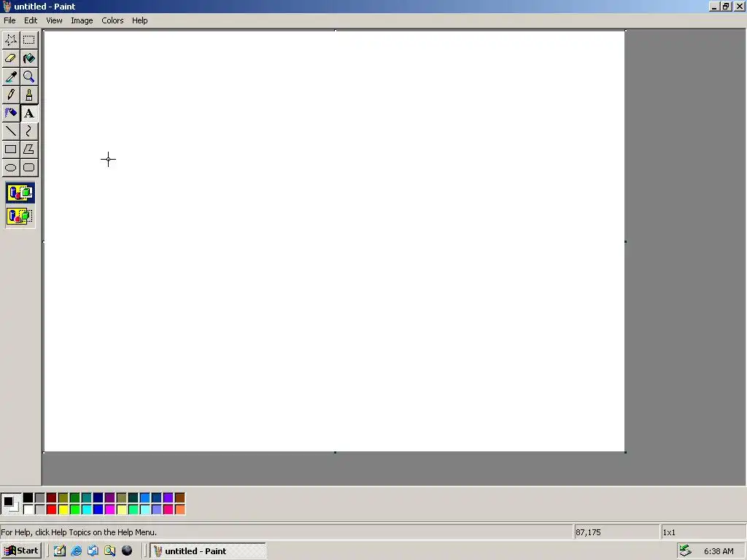Select the Free-Form Select tool
Screen dimensions: 747x560
click(10, 40)
